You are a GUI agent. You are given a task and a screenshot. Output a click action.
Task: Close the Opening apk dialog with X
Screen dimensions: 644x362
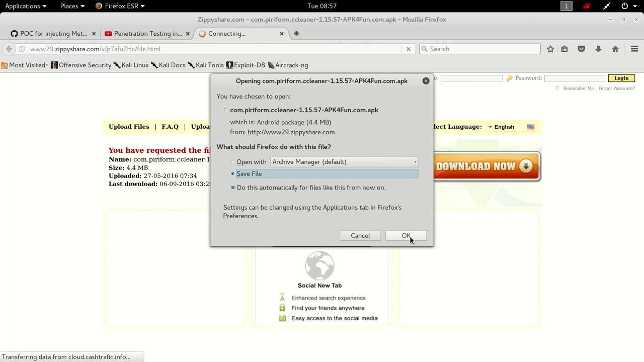coord(426,81)
